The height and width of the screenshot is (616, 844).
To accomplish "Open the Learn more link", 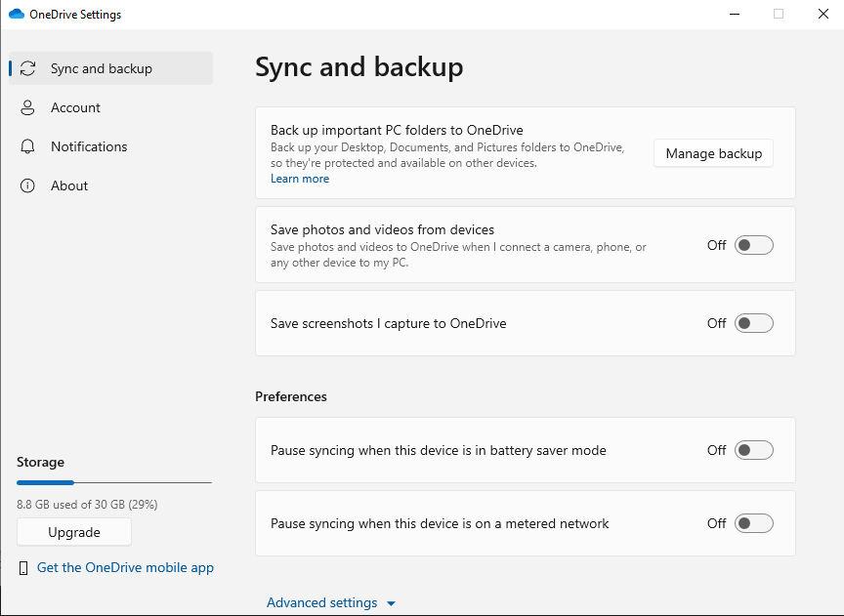I will (300, 179).
